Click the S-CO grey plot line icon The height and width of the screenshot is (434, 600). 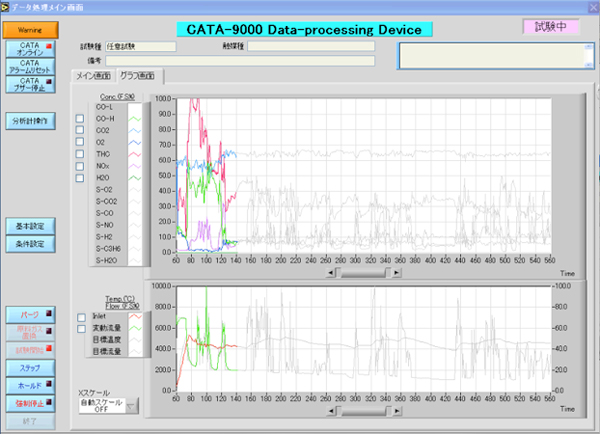134,213
